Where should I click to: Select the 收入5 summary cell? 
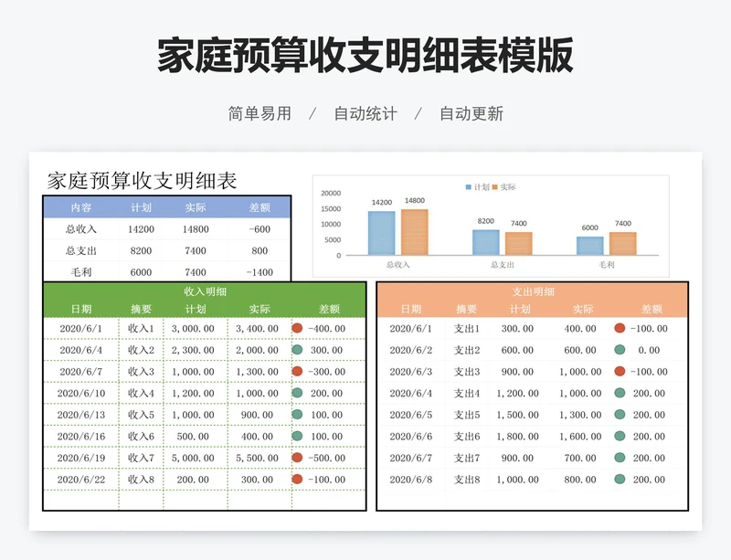pyautogui.click(x=141, y=415)
